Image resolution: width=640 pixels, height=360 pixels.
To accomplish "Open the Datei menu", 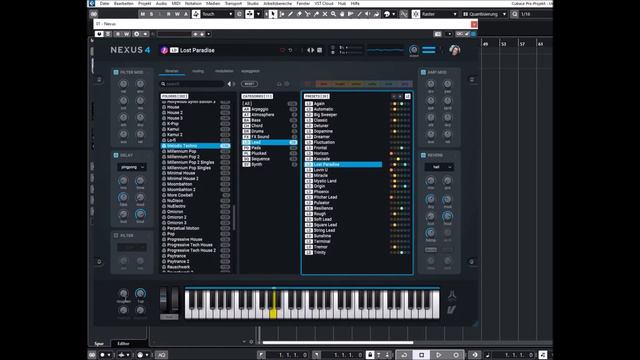I will 104,3.
